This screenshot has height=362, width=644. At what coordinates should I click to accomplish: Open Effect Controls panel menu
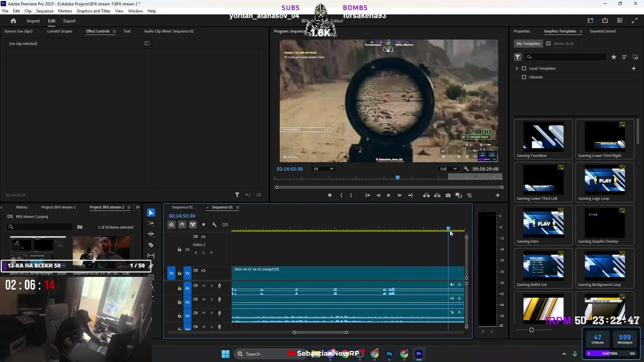[114, 31]
